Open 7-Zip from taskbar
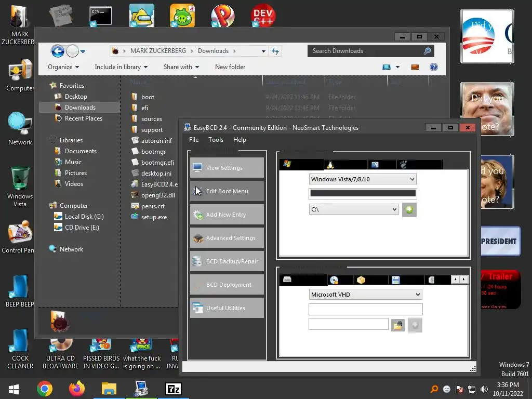Image resolution: width=532 pixels, height=399 pixels. 174,389
